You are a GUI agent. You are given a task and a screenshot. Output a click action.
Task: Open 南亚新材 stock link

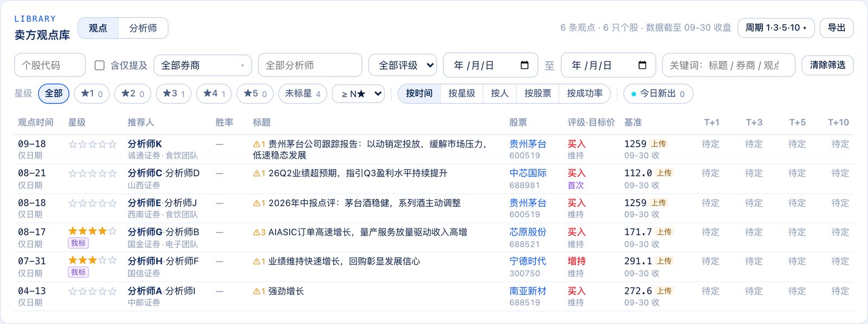coord(528,291)
